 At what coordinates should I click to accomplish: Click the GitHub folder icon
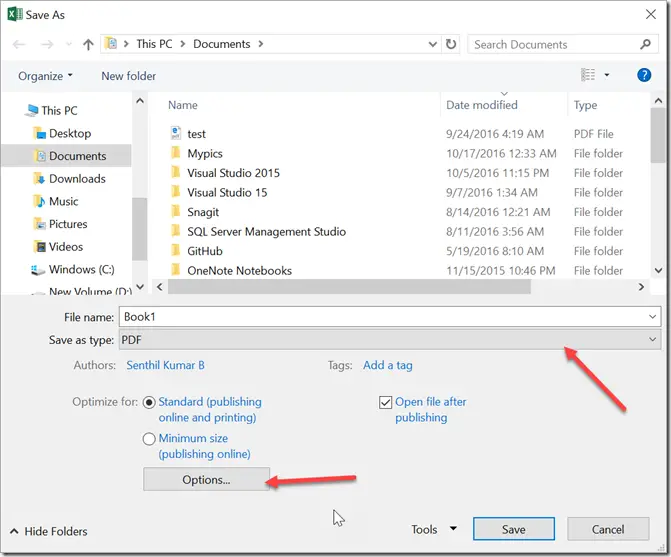(175, 250)
